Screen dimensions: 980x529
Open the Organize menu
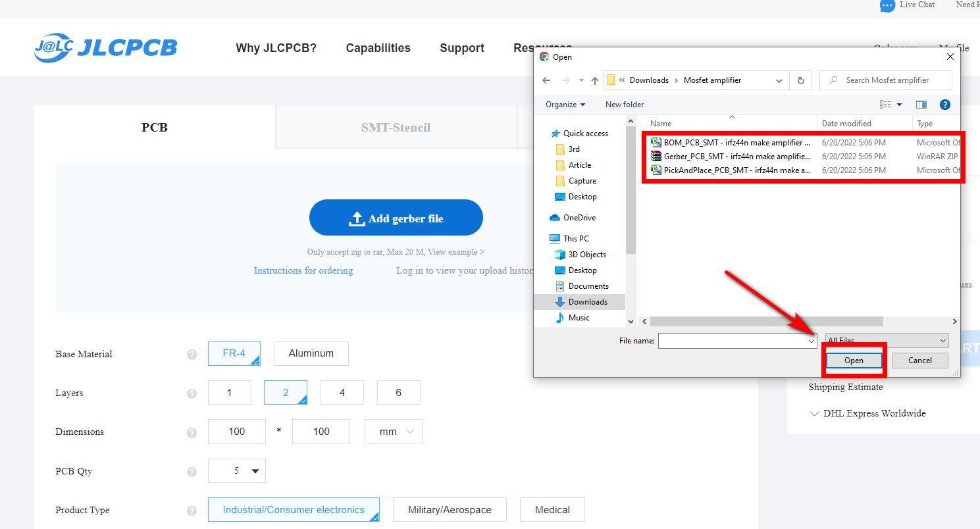pos(565,105)
